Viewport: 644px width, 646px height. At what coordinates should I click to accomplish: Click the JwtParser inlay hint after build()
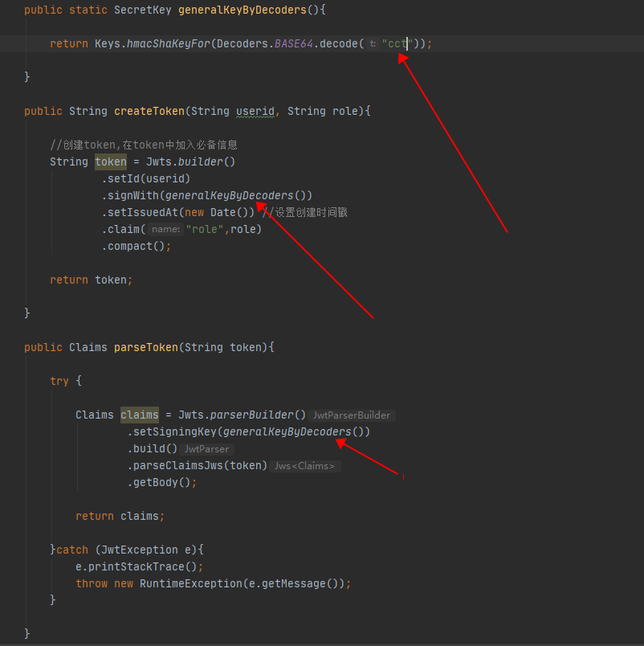[x=206, y=449]
